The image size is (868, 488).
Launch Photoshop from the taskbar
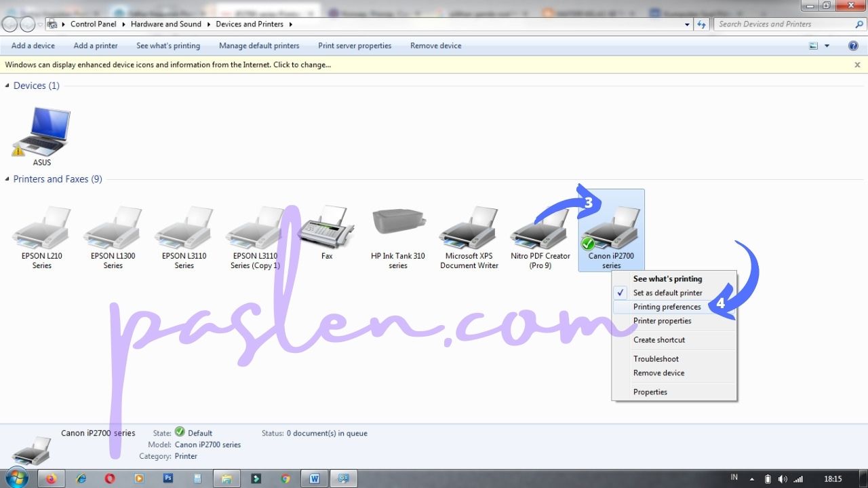click(168, 478)
